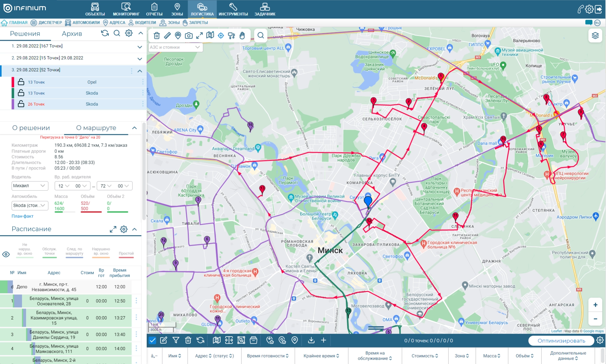Switch to the Архив tab

72,34
